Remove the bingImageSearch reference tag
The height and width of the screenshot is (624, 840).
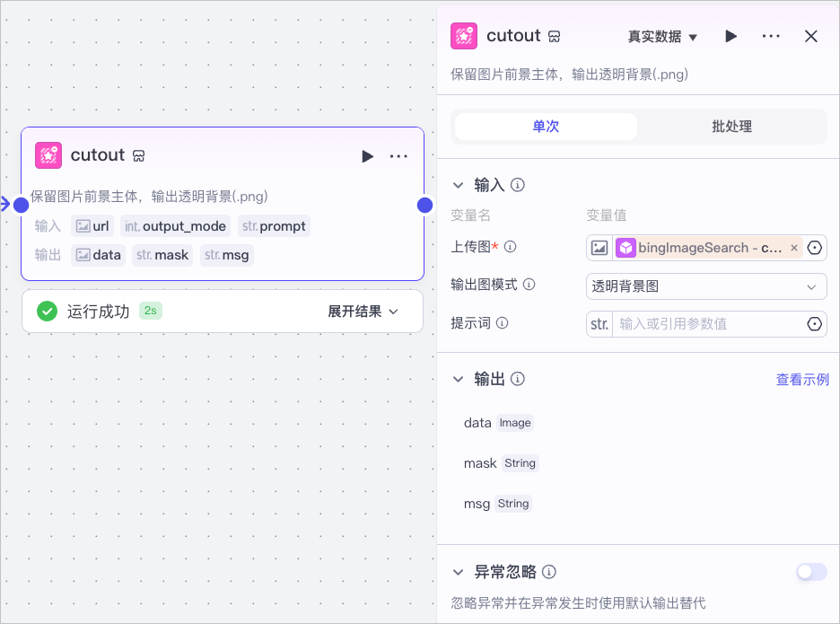[x=794, y=248]
